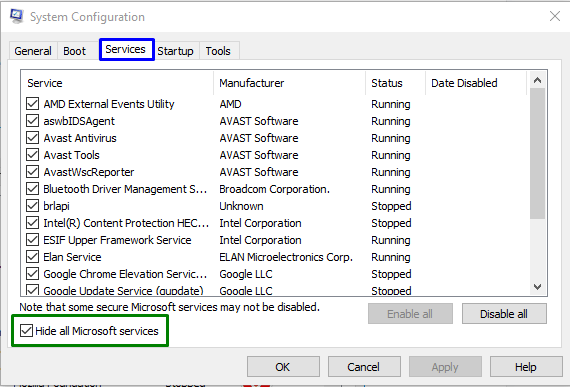570x387 pixels.
Task: Select the AMD External Events Utility row name
Action: point(109,104)
